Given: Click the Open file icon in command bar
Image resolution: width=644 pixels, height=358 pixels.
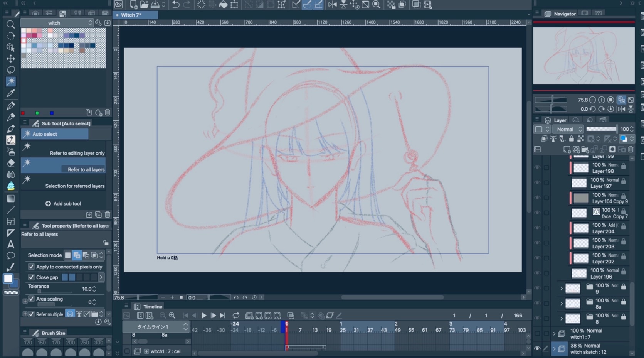Looking at the screenshot, I should 144,5.
